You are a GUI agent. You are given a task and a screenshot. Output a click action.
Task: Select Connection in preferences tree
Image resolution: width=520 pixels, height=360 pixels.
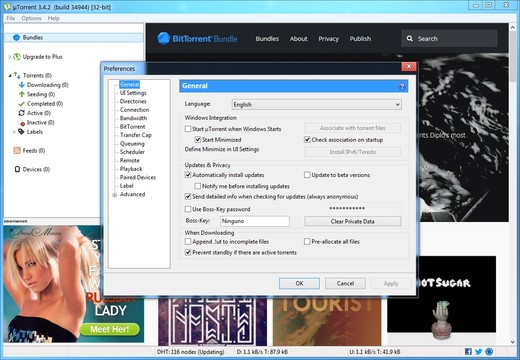tap(134, 110)
